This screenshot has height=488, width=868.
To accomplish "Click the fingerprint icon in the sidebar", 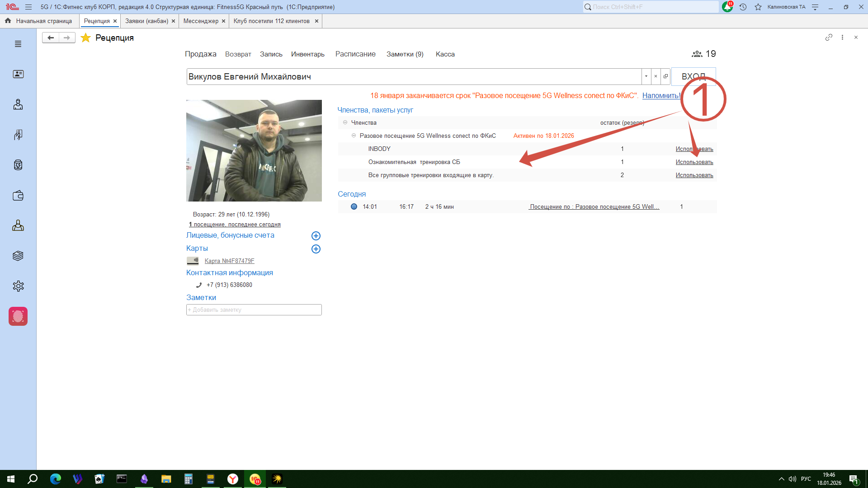I will (18, 316).
